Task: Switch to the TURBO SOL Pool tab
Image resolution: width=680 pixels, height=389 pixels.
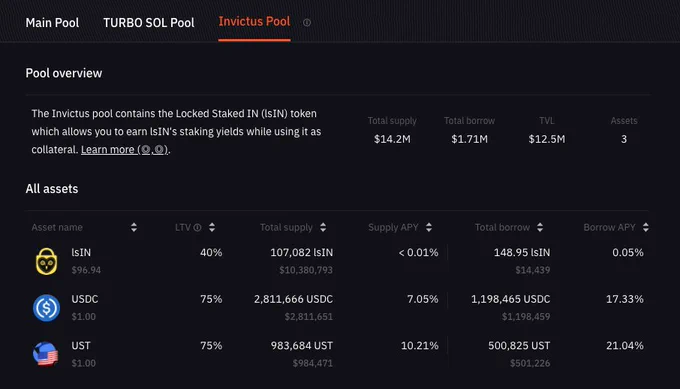Action: pyautogui.click(x=149, y=23)
